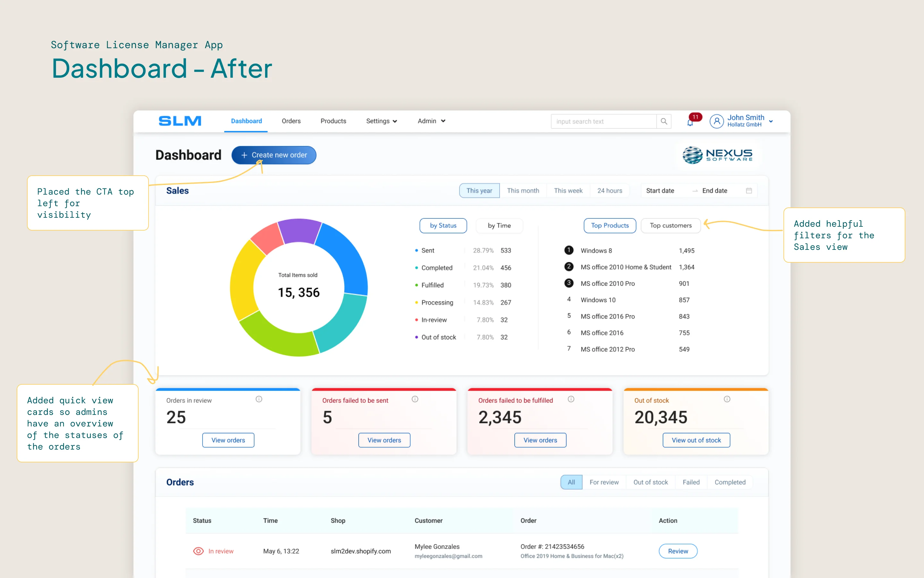Click customer name Mylee Gonzales

(437, 546)
